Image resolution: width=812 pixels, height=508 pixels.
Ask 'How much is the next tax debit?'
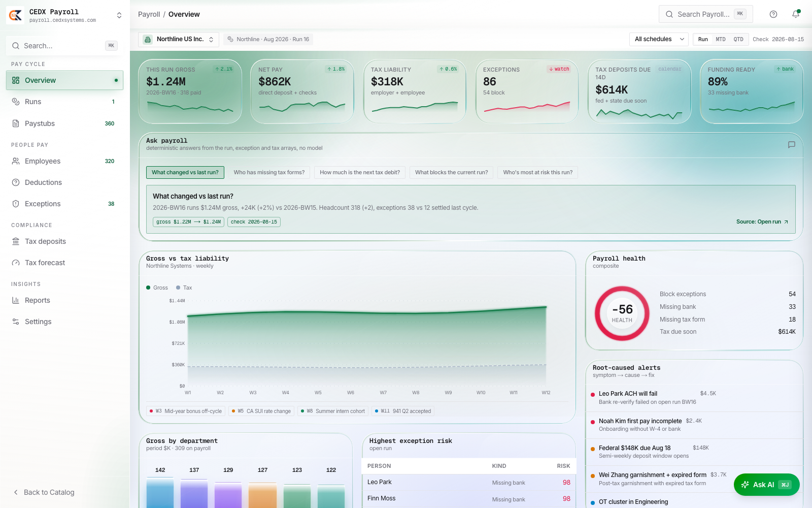[x=360, y=172]
